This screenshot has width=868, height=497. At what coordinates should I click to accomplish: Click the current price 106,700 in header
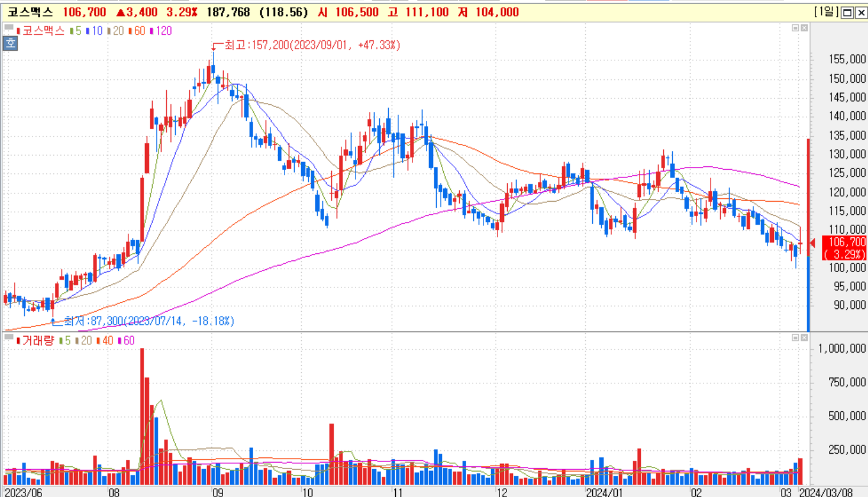(x=85, y=12)
